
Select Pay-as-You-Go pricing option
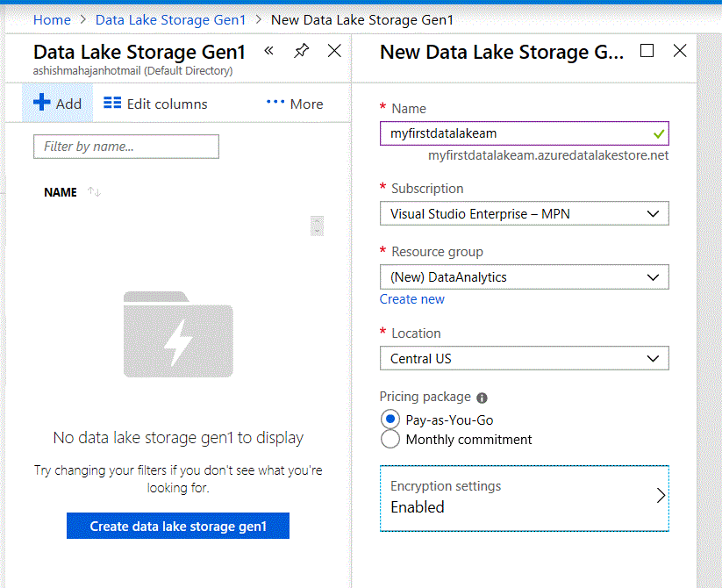pyautogui.click(x=391, y=419)
